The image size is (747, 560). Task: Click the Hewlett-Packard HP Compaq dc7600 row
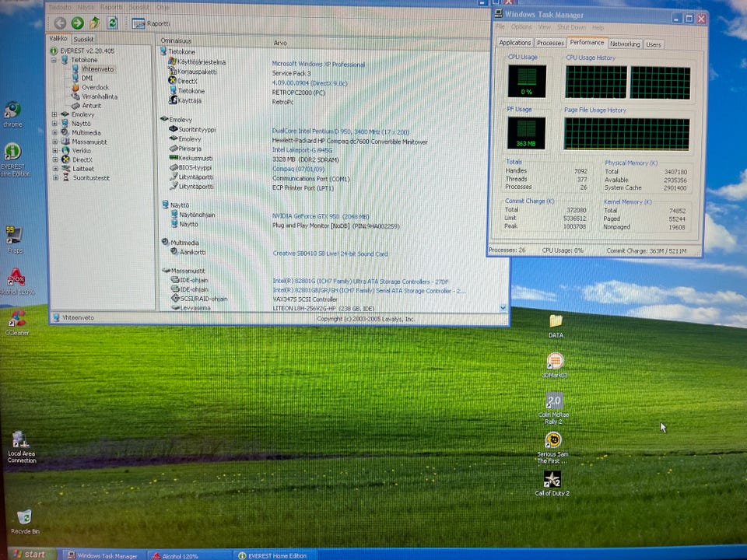(x=349, y=141)
